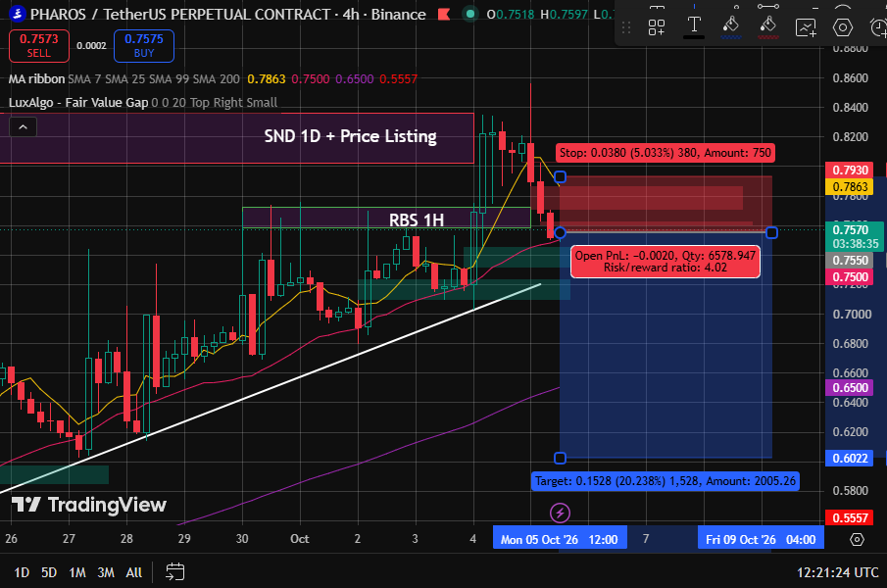
Task: Grab the floating toolbar drag handle
Action: coord(626,27)
